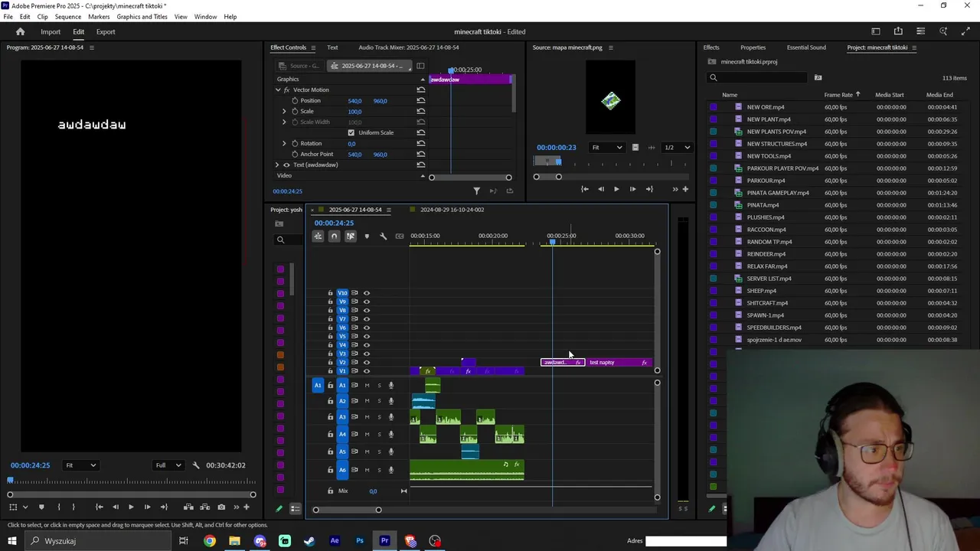Viewport: 980px width, 551px height.
Task: Launch Chrome from the taskbar
Action: coord(209,541)
